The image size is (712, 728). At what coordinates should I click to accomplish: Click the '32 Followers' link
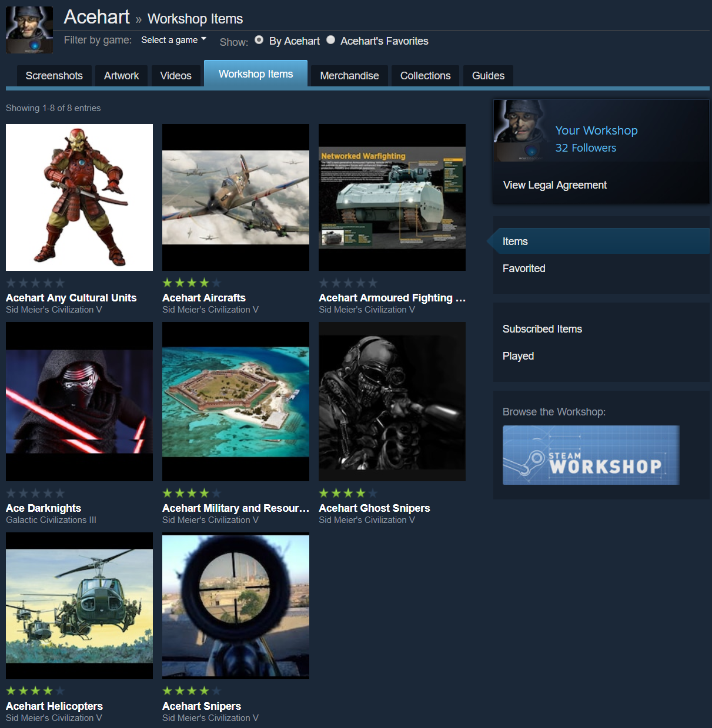point(586,148)
